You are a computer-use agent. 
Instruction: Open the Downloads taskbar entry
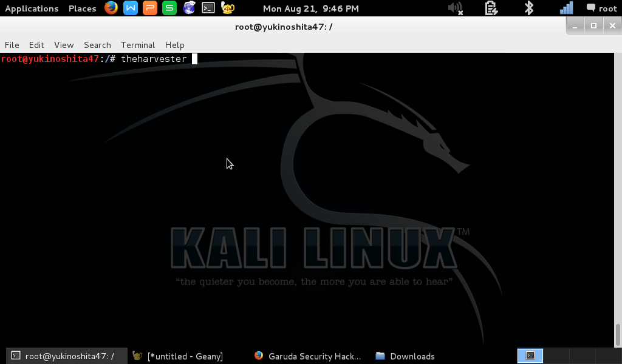click(405, 356)
